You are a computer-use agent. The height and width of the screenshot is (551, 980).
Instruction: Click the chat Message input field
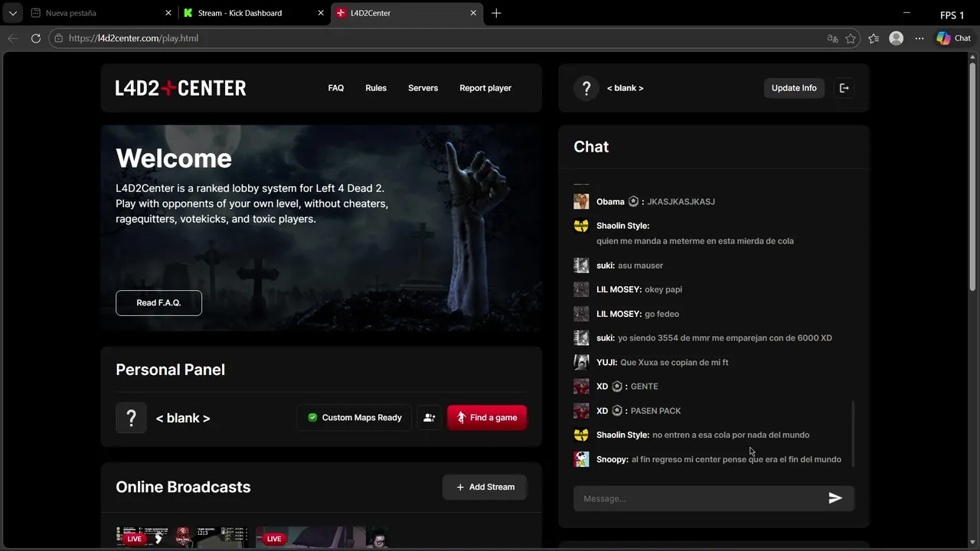[701, 499]
